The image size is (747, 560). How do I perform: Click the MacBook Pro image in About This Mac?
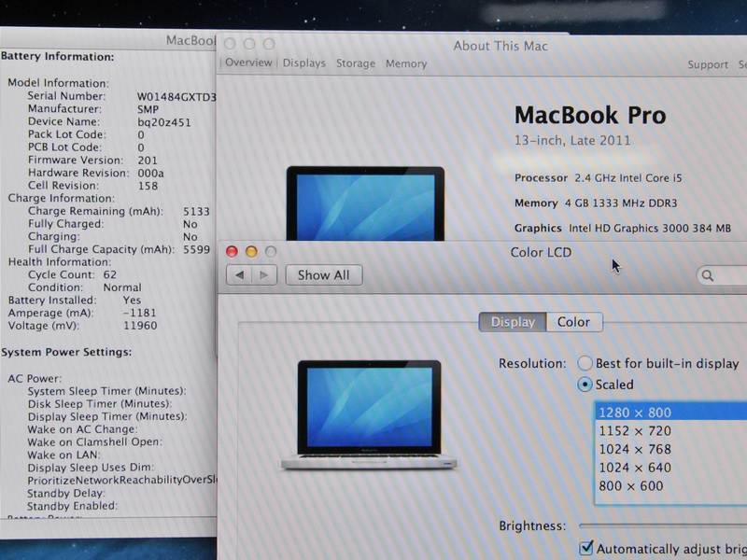point(365,203)
